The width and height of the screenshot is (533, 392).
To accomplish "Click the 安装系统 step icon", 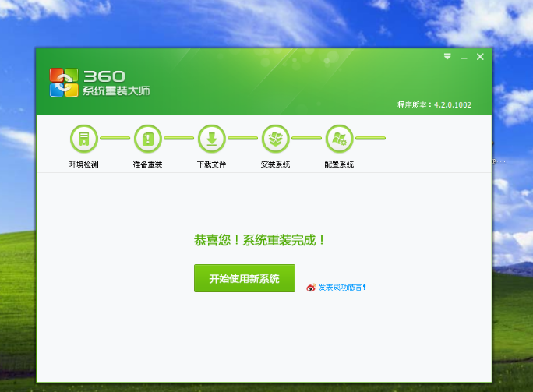I will pos(276,139).
